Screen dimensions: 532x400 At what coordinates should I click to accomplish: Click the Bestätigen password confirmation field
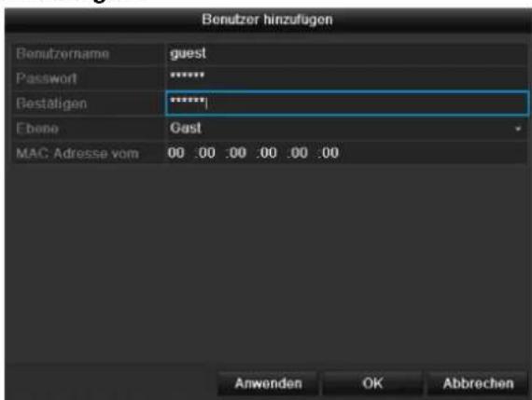click(347, 103)
